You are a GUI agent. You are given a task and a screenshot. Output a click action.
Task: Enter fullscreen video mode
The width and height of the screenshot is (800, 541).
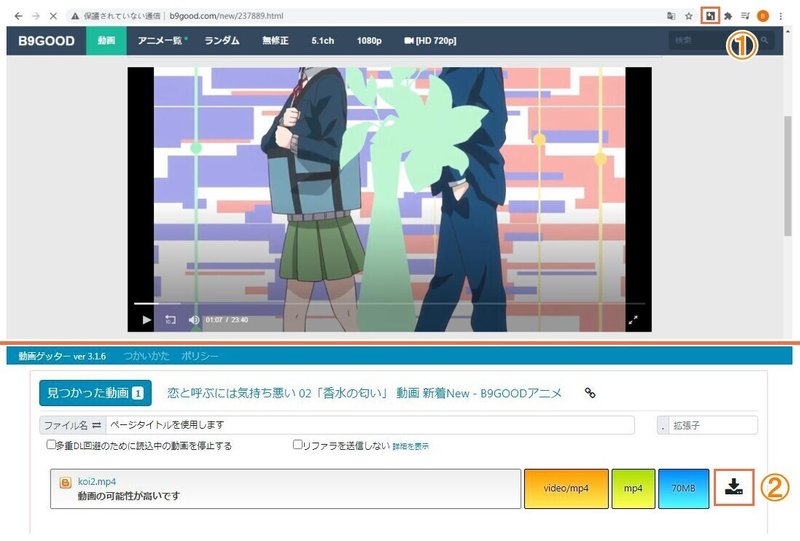pyautogui.click(x=633, y=320)
